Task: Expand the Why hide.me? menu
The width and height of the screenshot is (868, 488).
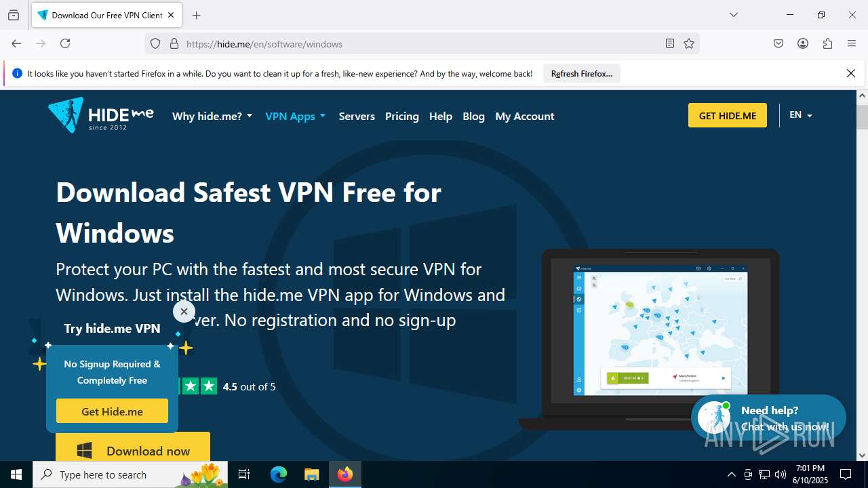Action: coord(212,116)
